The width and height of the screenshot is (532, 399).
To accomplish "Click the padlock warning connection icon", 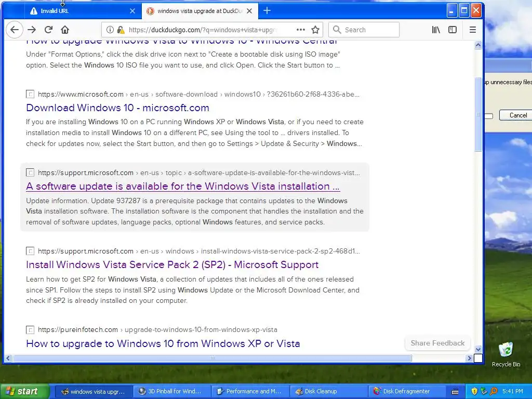I will coord(121,30).
